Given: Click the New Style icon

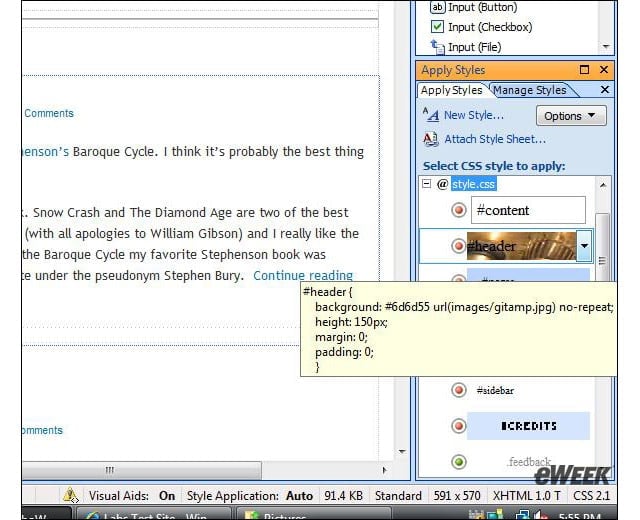Looking at the screenshot, I should [431, 115].
